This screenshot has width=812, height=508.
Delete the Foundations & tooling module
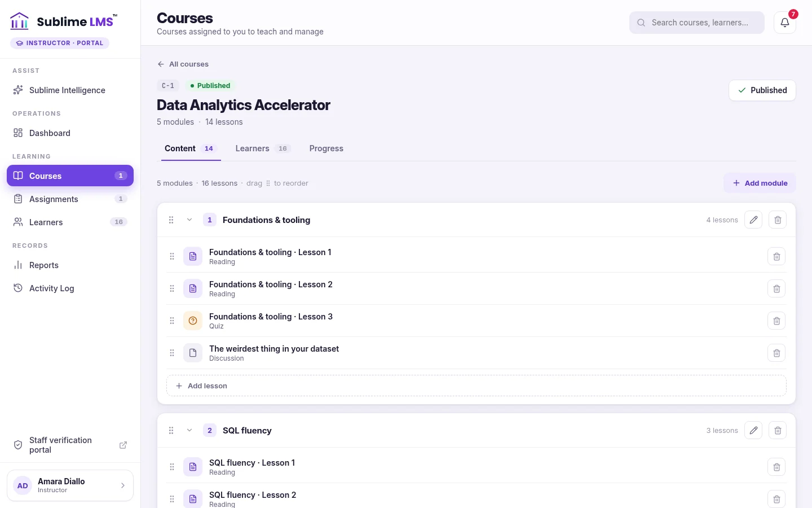778,220
